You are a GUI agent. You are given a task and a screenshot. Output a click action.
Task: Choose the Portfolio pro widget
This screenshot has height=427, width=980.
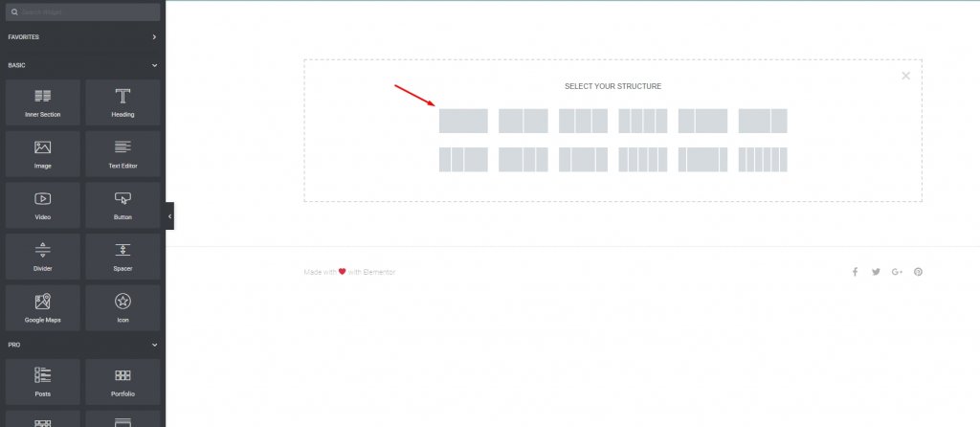pyautogui.click(x=122, y=381)
